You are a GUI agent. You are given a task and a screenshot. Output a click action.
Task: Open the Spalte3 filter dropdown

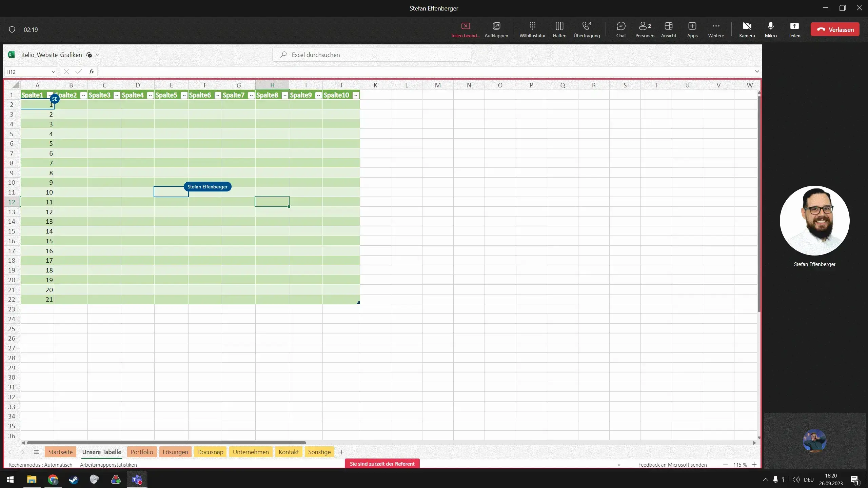click(117, 95)
